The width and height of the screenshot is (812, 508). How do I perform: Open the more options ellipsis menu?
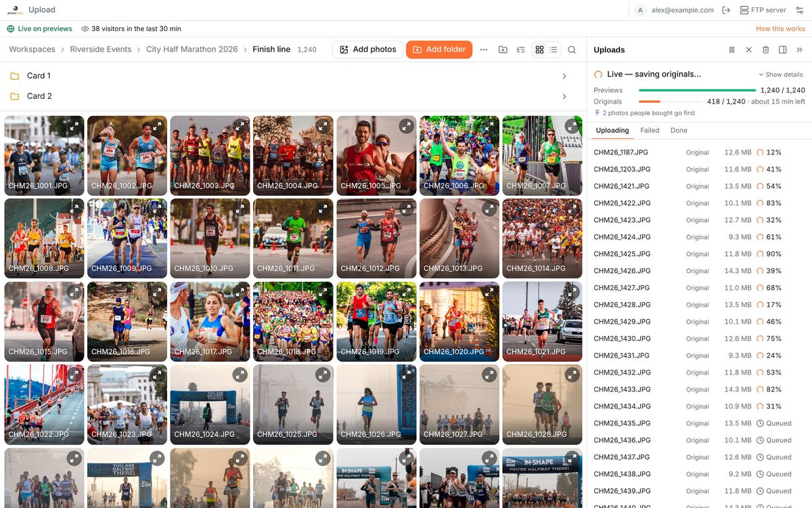point(484,49)
